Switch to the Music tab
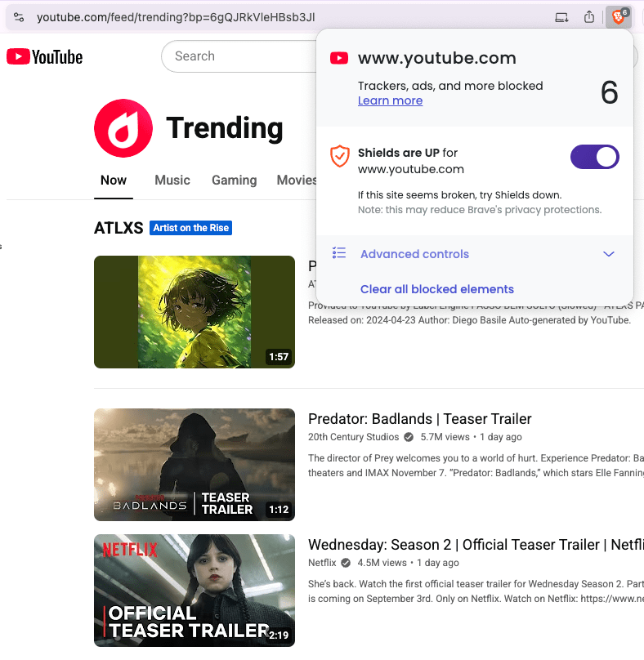Image resolution: width=644 pixels, height=660 pixels. point(172,181)
